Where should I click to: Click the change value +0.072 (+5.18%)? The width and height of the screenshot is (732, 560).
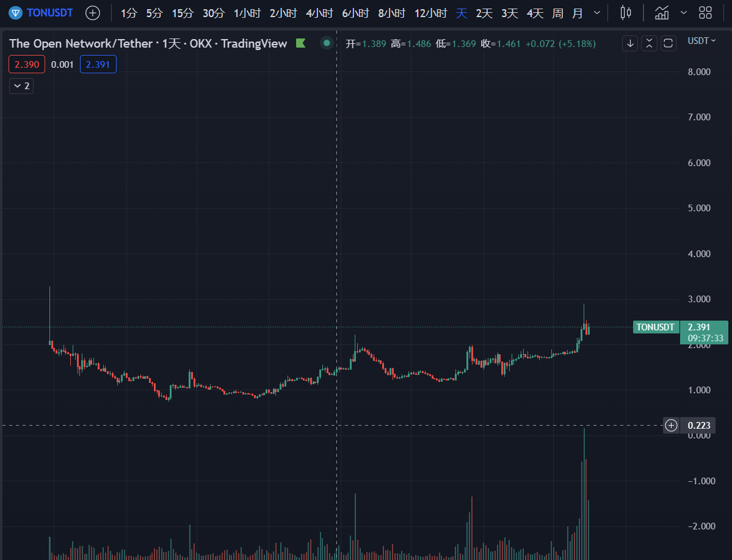click(560, 44)
